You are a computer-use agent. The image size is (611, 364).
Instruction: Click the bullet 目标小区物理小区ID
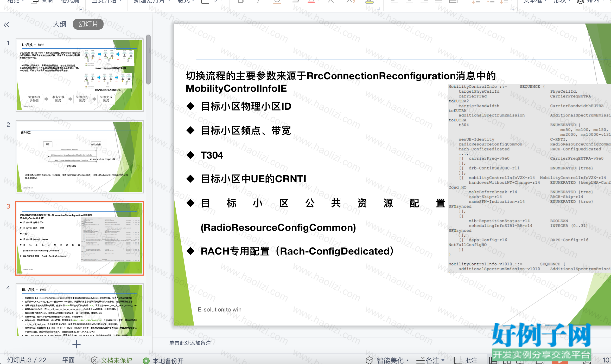coord(246,106)
